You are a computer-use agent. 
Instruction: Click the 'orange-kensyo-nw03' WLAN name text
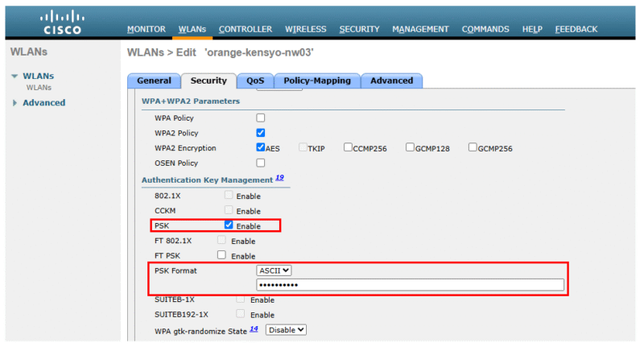tap(259, 52)
